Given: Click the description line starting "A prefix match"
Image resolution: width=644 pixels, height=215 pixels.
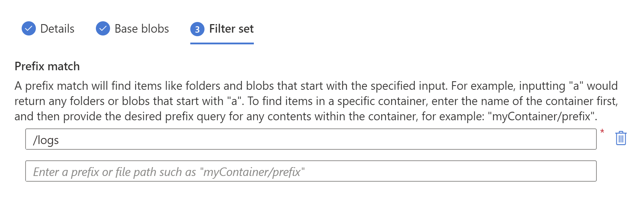Looking at the screenshot, I should 316,86.
